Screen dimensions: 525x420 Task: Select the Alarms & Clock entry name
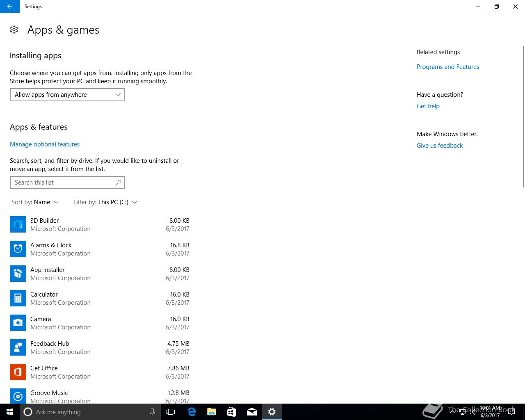[x=51, y=245]
